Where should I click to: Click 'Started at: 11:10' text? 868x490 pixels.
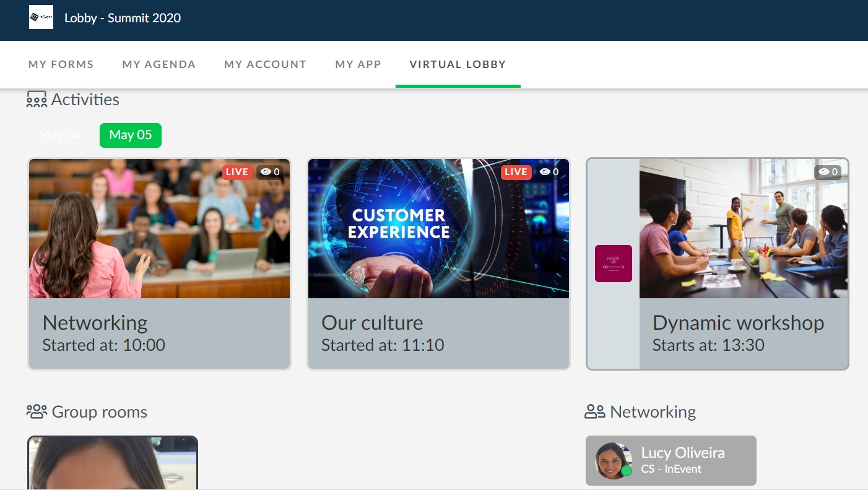(x=383, y=345)
